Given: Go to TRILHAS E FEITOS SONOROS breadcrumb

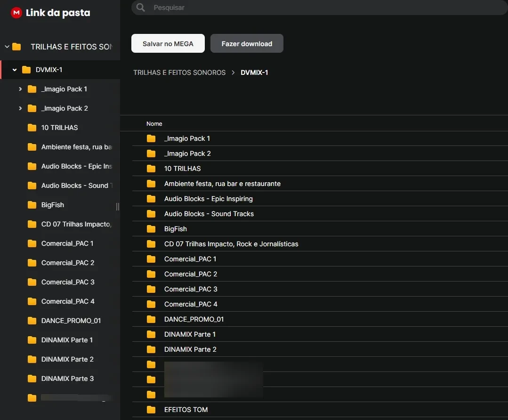Looking at the screenshot, I should (179, 73).
